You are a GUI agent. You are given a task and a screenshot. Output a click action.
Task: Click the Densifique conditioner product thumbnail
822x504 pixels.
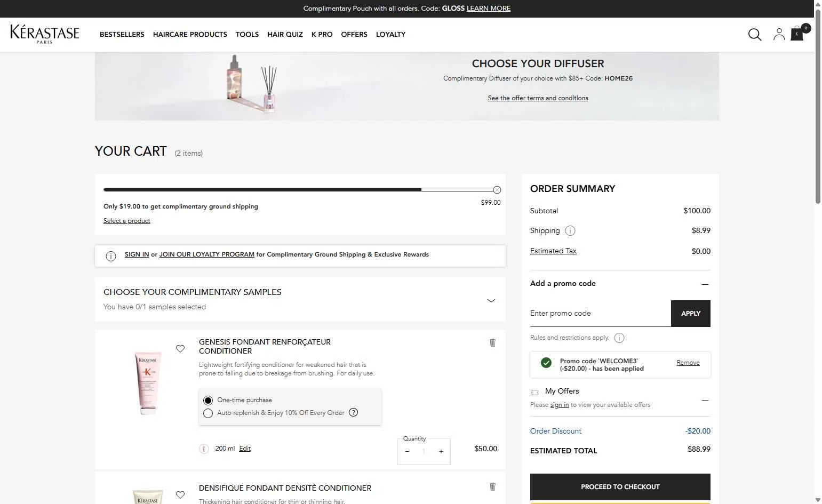(x=148, y=497)
